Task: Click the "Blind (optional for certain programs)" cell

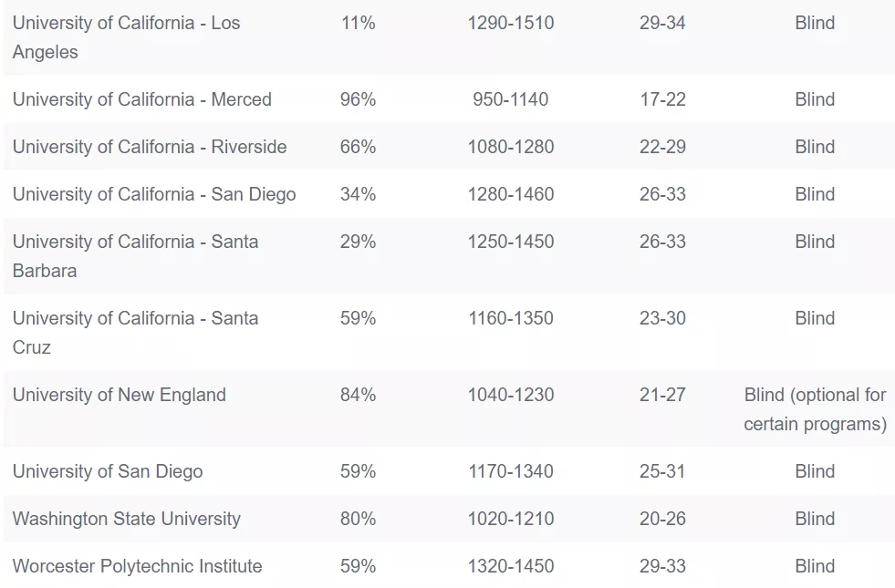Action: pos(815,409)
